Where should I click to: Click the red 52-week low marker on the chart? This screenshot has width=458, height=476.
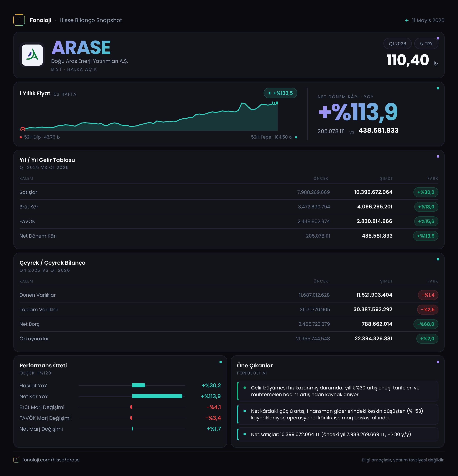click(23, 129)
